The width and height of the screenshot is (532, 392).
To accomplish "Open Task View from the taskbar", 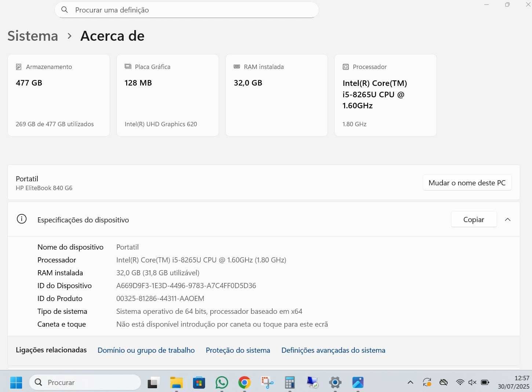I will pos(153,382).
